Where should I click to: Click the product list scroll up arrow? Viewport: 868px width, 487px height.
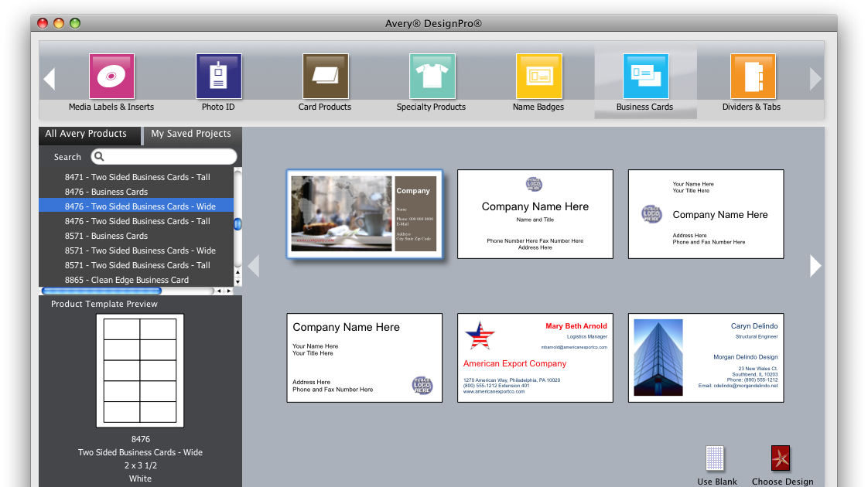238,272
